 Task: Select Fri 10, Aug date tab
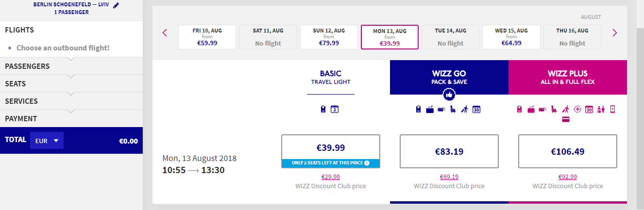207,37
